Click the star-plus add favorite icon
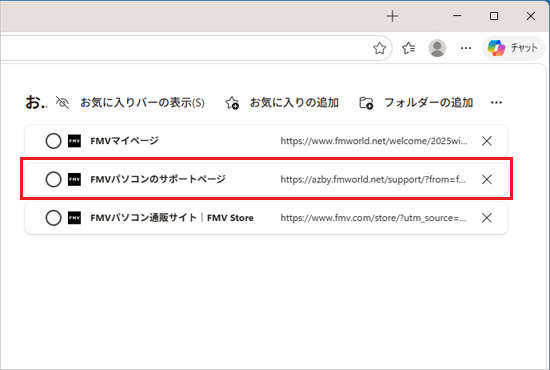Screen dimensions: 550x370 click(232, 103)
